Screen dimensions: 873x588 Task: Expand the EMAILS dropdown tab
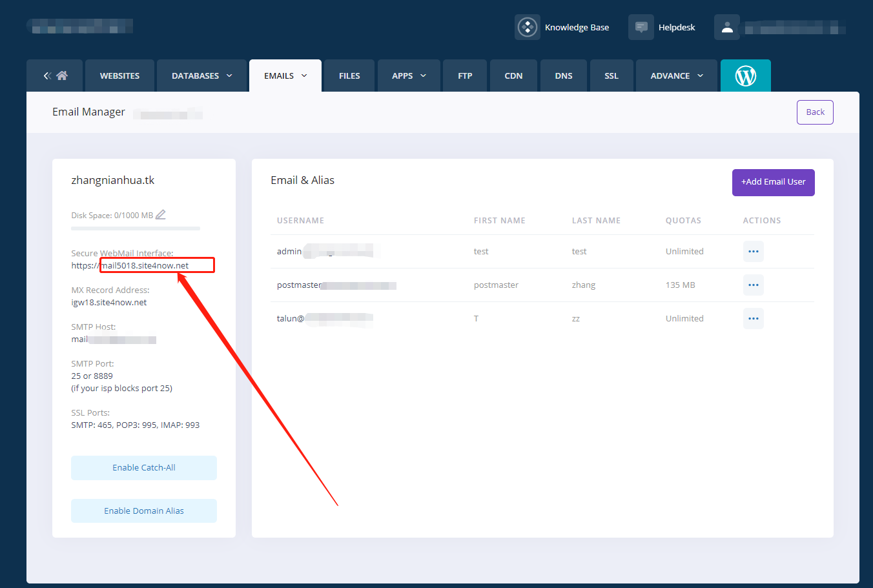point(285,76)
